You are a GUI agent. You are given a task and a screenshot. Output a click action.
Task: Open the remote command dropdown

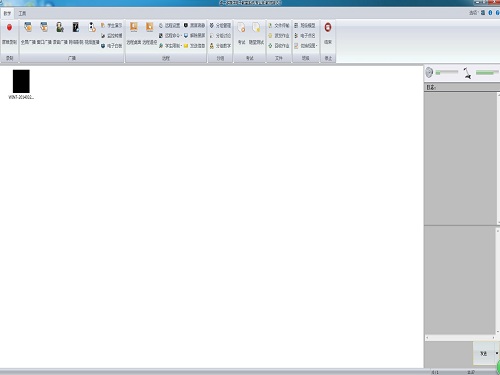click(170, 35)
